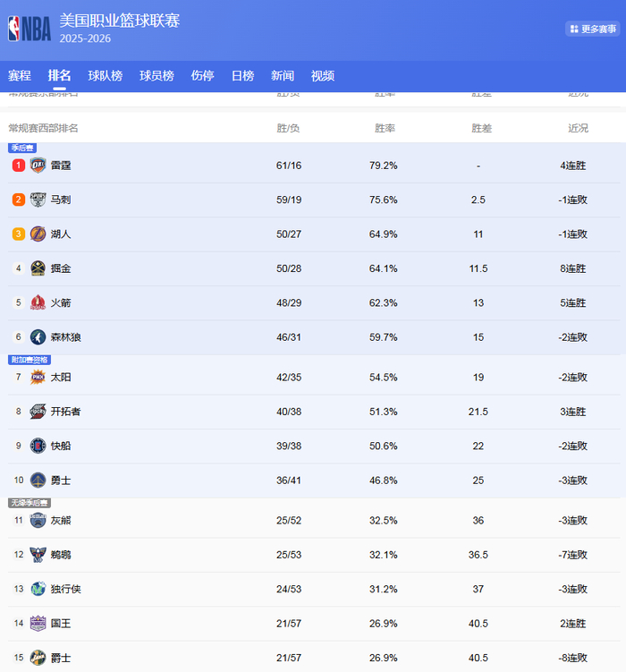View the 新闻 tab
This screenshot has height=672, width=626.
click(283, 76)
